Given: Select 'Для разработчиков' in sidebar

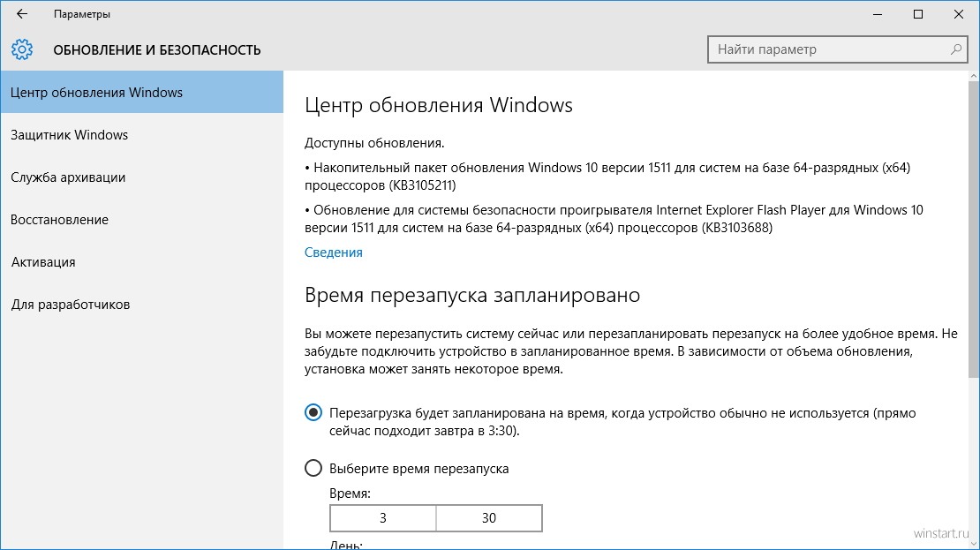Looking at the screenshot, I should [142, 305].
